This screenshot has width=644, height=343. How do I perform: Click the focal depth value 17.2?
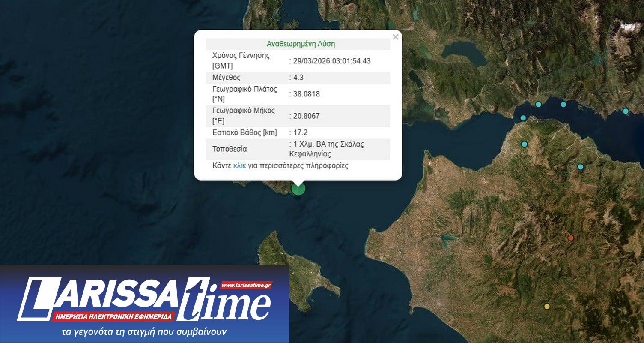(x=300, y=132)
